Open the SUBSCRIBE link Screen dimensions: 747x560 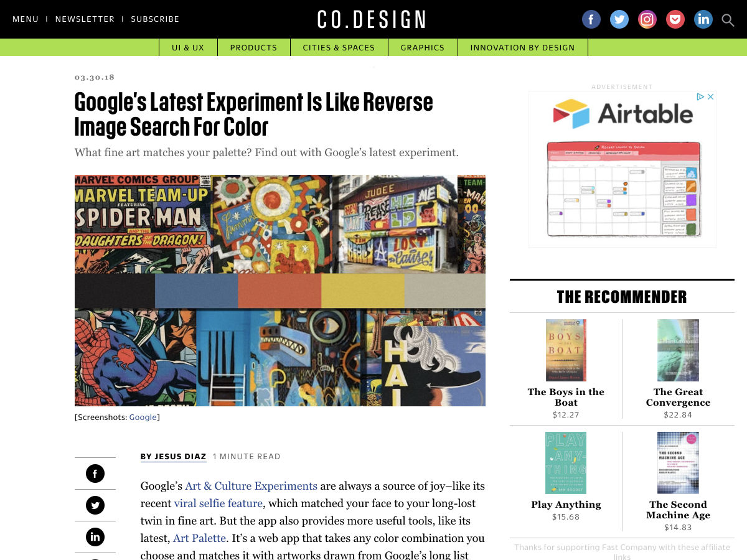pyautogui.click(x=155, y=19)
